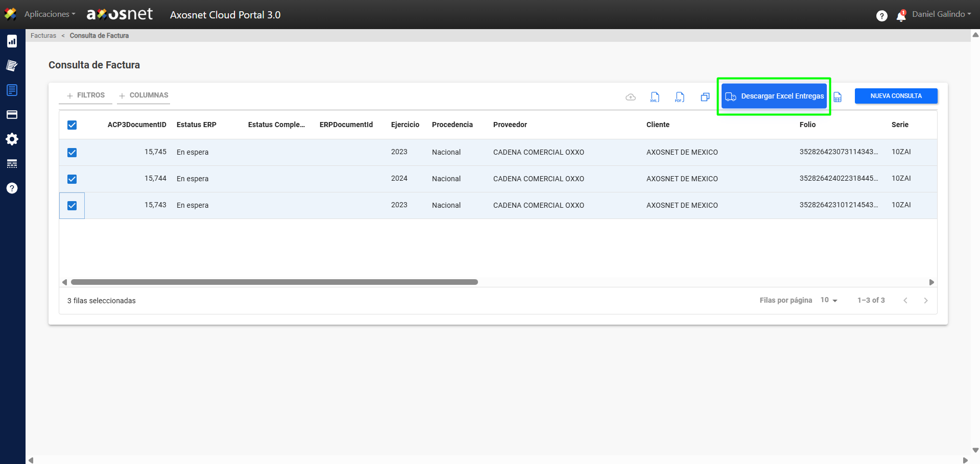This screenshot has height=464, width=980.
Task: Click the Facturas breadcrumb link
Action: click(43, 36)
